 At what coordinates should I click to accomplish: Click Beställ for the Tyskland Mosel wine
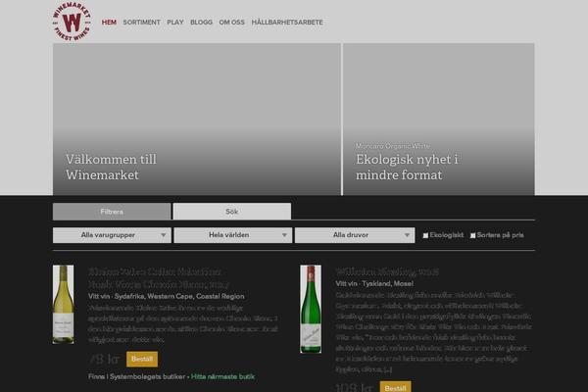pos(395,387)
